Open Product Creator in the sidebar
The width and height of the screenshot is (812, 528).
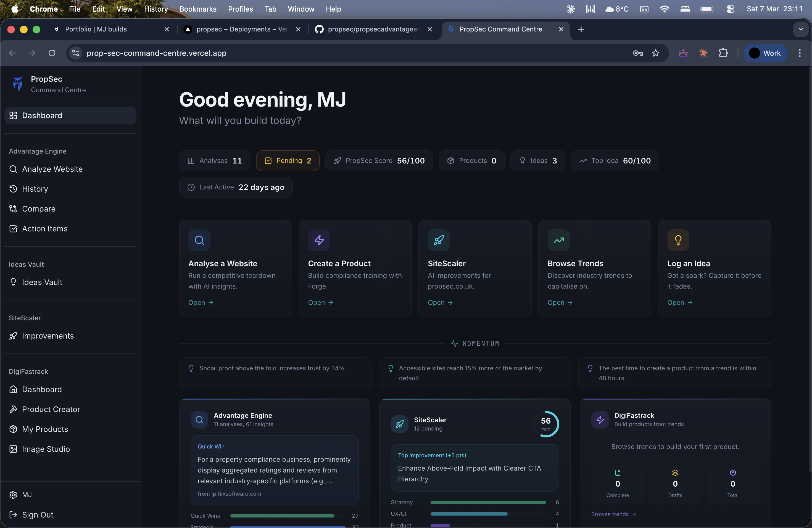[70, 409]
